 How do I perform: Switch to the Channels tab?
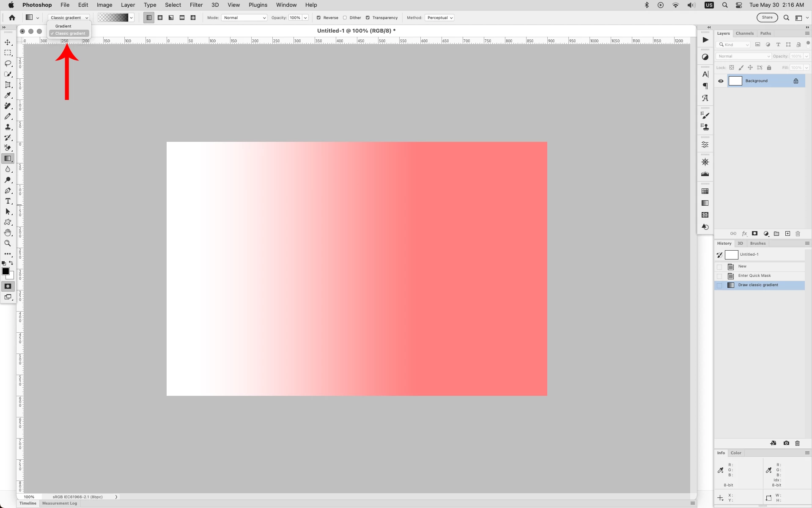click(744, 33)
